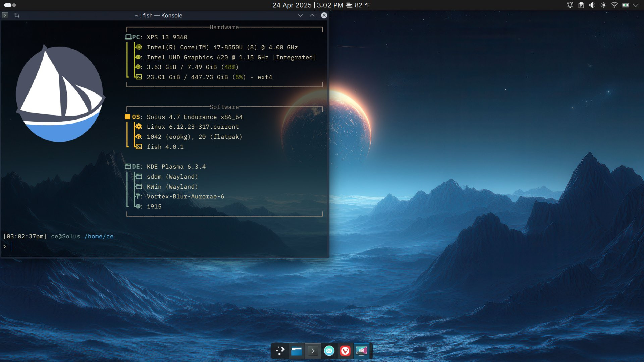Open the audio volume tray icon

(x=592, y=5)
